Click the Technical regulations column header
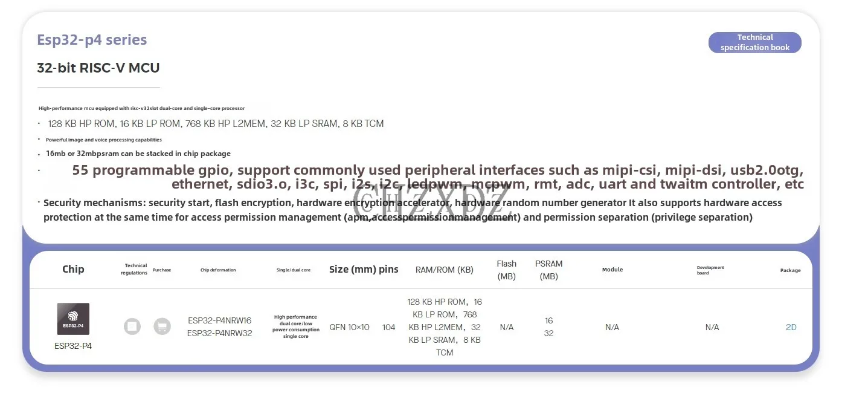Screen dimensions: 868x396 134,269
